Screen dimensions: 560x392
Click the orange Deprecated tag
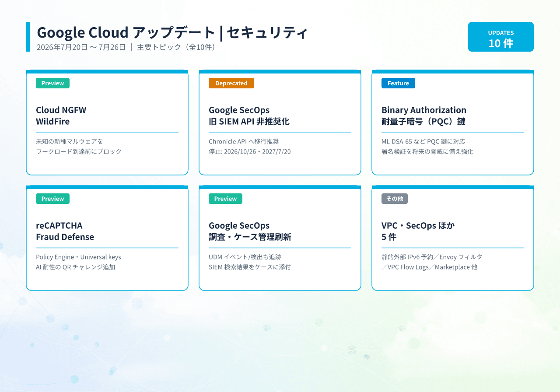coord(231,83)
